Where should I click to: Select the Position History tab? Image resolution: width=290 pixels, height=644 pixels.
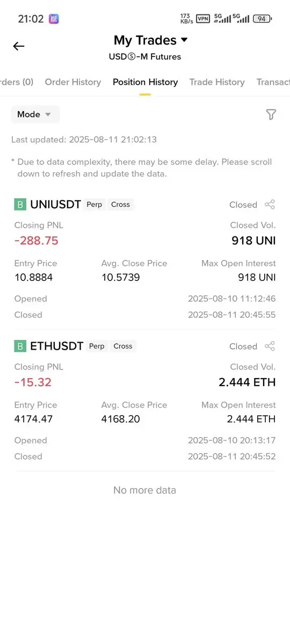coord(146,82)
